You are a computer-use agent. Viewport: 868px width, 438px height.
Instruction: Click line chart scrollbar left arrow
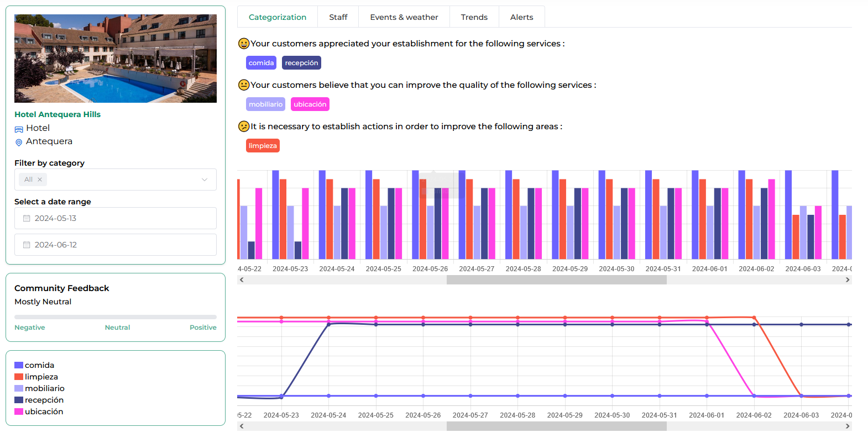point(242,426)
